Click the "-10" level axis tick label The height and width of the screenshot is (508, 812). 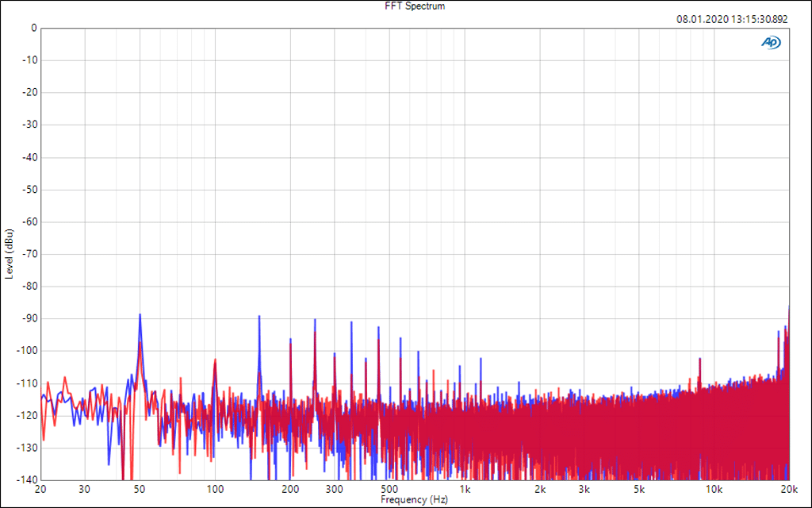pyautogui.click(x=29, y=60)
